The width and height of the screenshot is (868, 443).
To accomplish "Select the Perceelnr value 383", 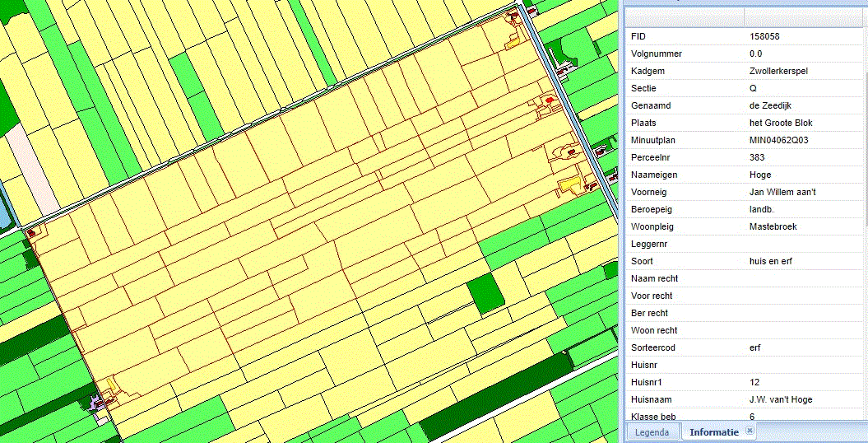I will tap(758, 157).
